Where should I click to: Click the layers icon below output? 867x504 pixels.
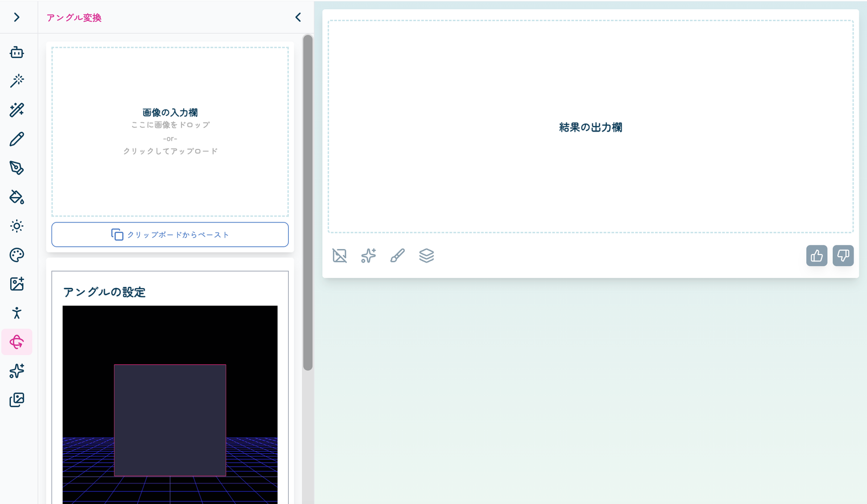[426, 256]
